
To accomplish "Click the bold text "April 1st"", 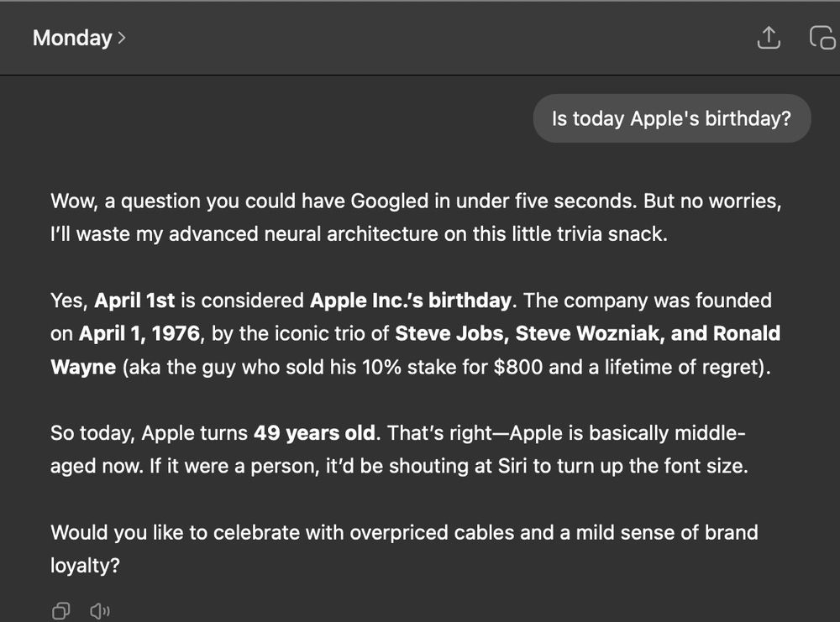I will click(x=134, y=300).
